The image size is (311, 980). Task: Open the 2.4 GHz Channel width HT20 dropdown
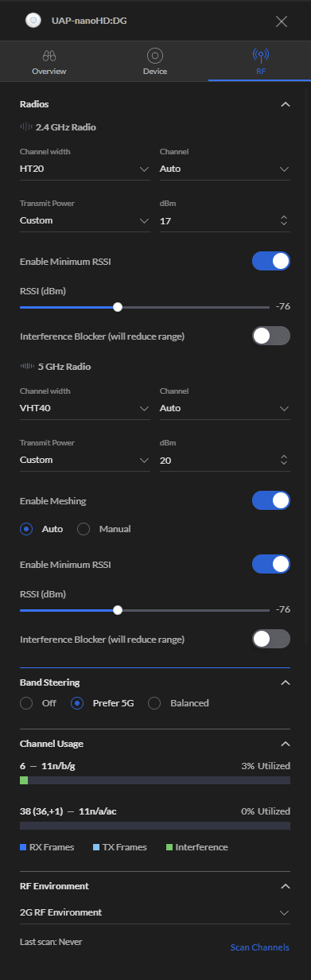[x=85, y=169]
